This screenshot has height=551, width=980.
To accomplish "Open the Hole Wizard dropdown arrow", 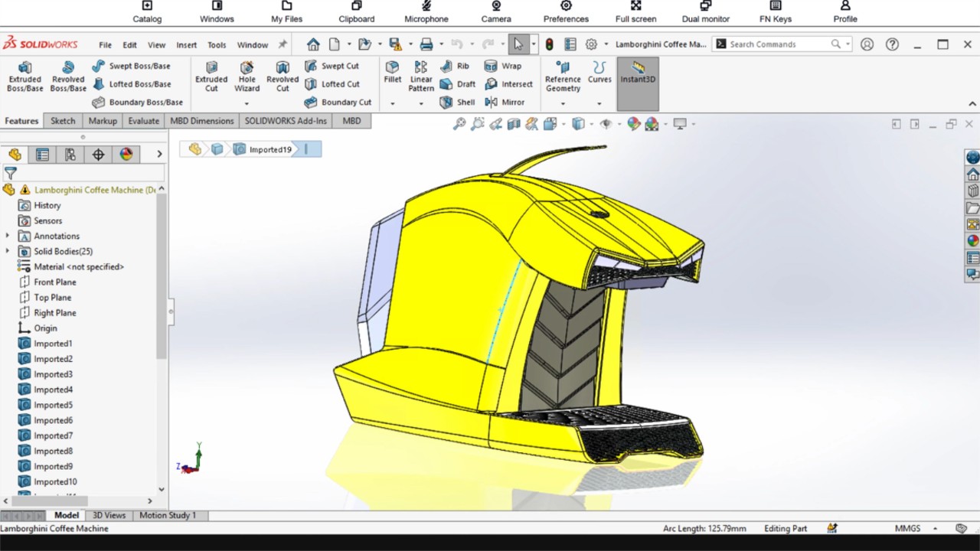I will (247, 103).
